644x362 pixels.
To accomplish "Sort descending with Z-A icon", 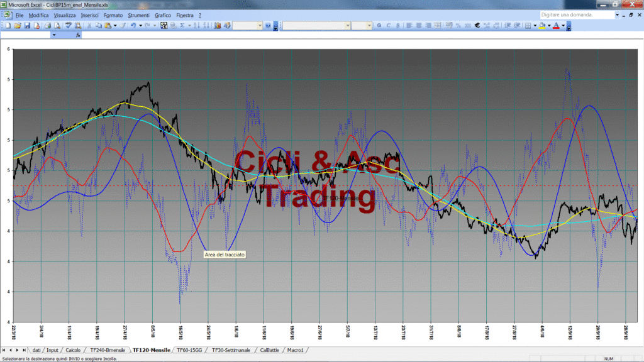I will click(x=206, y=25).
